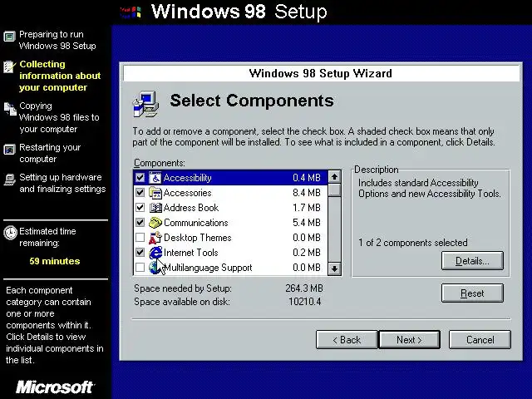Viewport: 532px width, 399px height.
Task: Uncheck the Accessibility checkbox
Action: (x=140, y=177)
